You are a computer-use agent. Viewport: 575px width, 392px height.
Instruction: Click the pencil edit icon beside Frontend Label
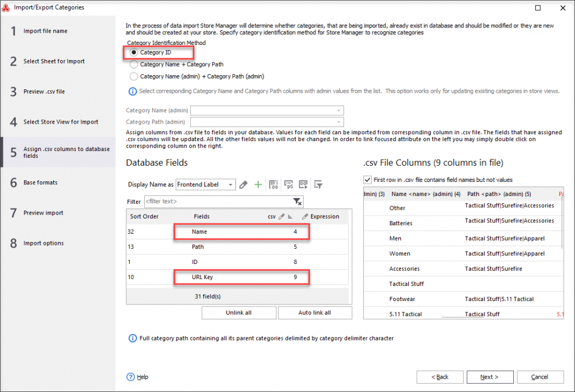click(x=243, y=184)
